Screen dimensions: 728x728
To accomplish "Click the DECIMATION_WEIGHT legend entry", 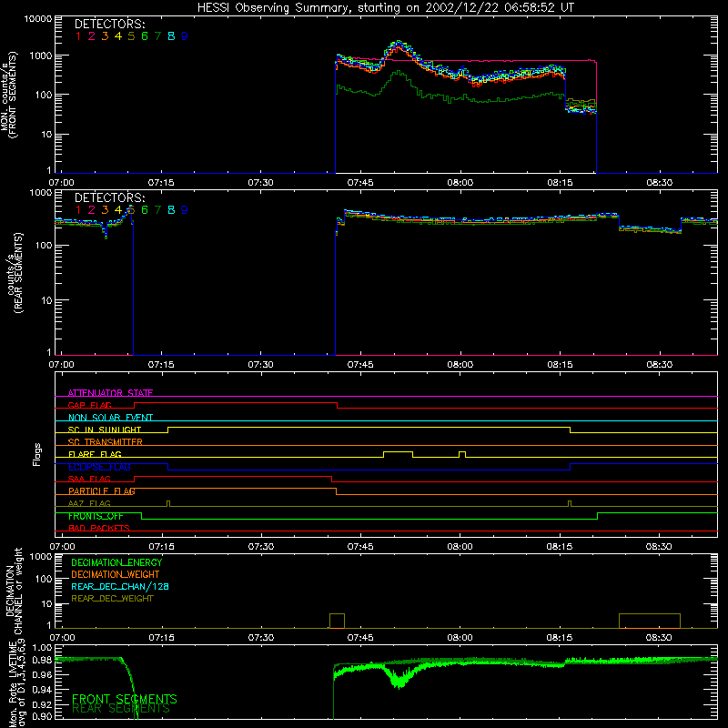I will tap(116, 574).
